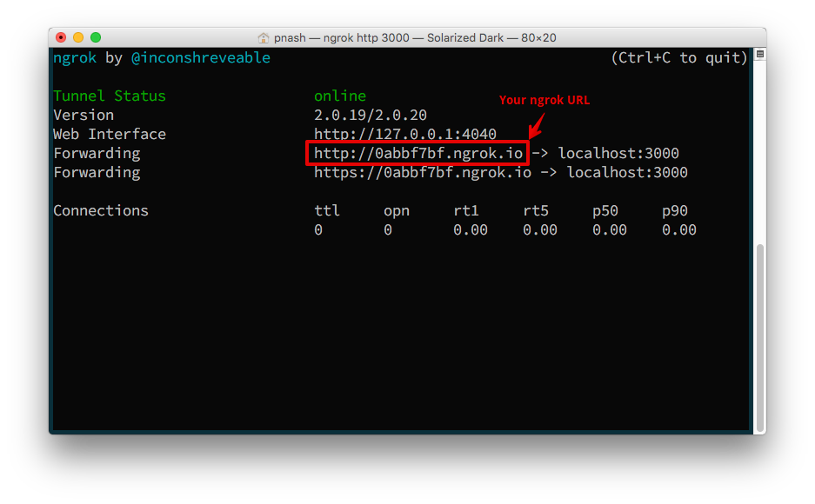The image size is (815, 504).
Task: Click the split pane icon at top right
Action: click(760, 54)
